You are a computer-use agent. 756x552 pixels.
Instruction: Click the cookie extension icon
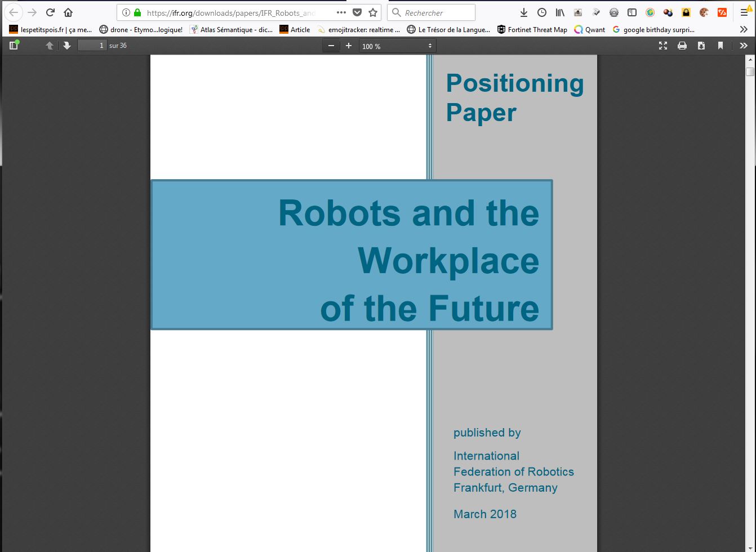(x=704, y=12)
